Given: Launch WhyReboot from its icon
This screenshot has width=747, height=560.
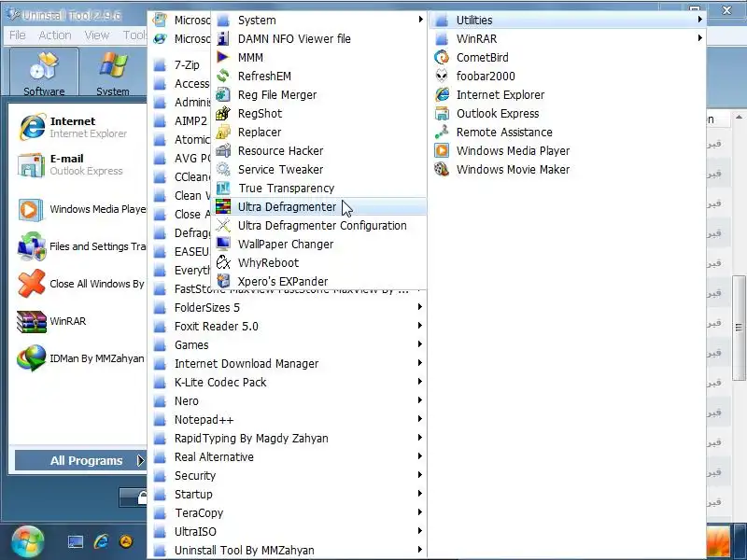Looking at the screenshot, I should (223, 262).
